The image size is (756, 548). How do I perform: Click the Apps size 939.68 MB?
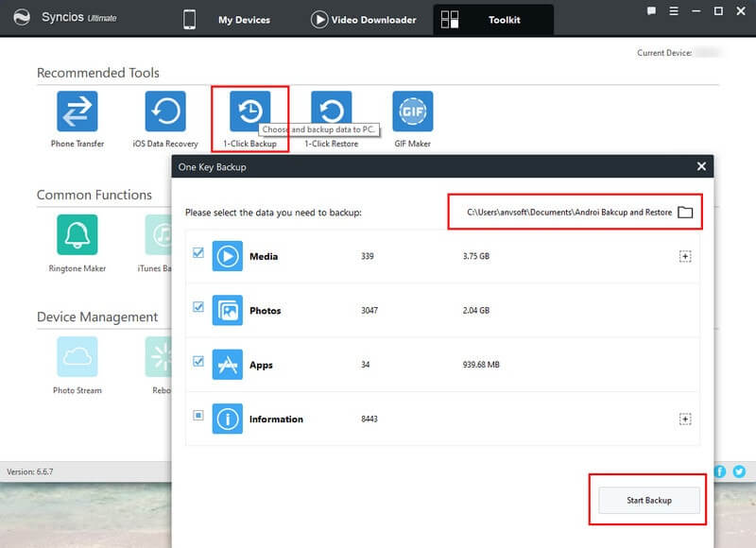pyautogui.click(x=481, y=365)
